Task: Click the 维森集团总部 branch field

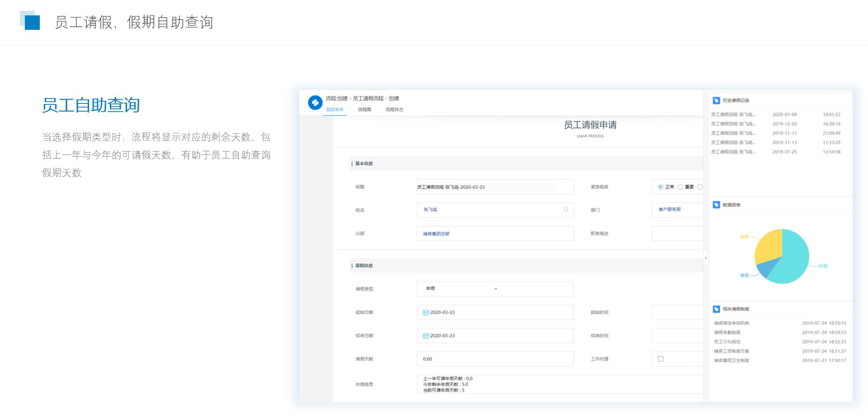Action: click(x=495, y=234)
